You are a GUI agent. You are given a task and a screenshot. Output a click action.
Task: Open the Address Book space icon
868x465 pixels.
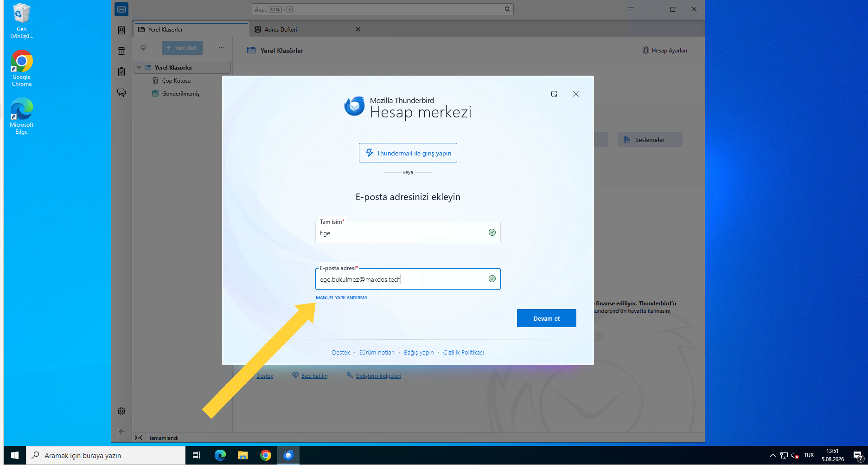[121, 30]
